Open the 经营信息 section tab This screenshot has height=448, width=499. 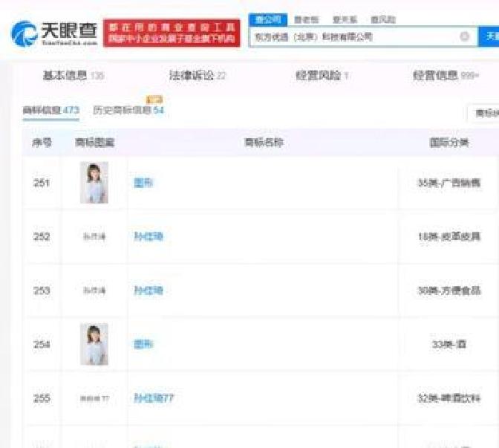point(446,76)
